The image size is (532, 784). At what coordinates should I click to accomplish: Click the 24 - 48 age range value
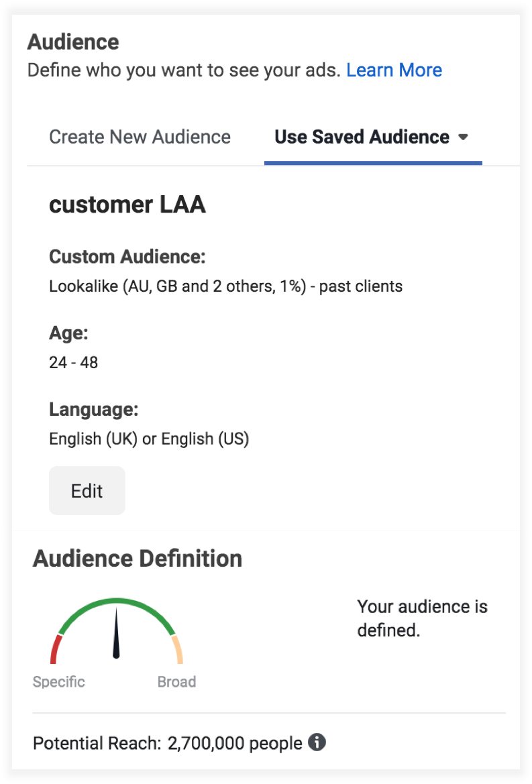73,363
